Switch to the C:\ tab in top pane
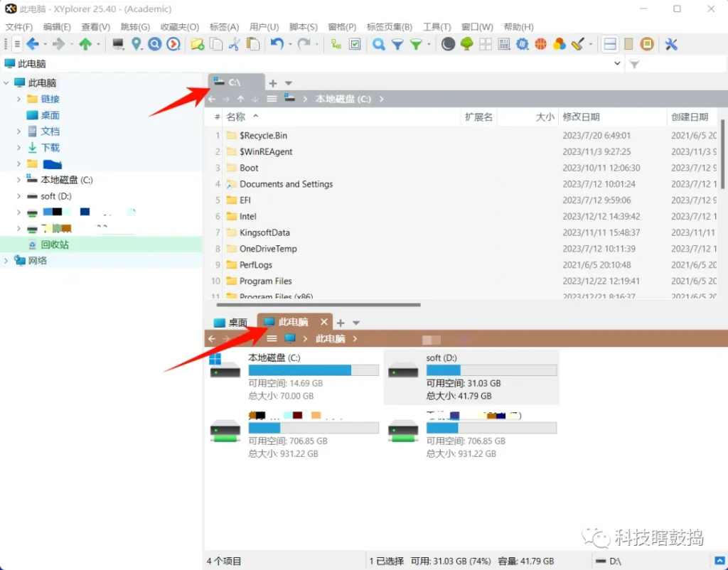 click(236, 82)
